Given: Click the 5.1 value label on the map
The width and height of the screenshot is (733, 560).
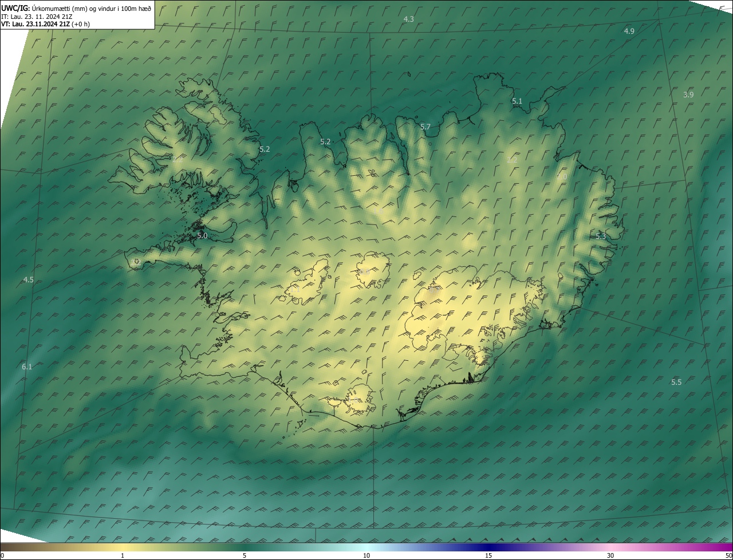Looking at the screenshot, I should point(517,101).
